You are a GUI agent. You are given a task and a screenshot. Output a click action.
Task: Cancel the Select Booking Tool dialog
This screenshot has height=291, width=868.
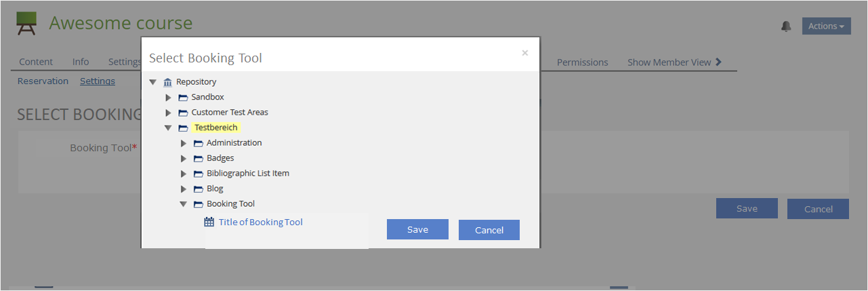click(489, 230)
